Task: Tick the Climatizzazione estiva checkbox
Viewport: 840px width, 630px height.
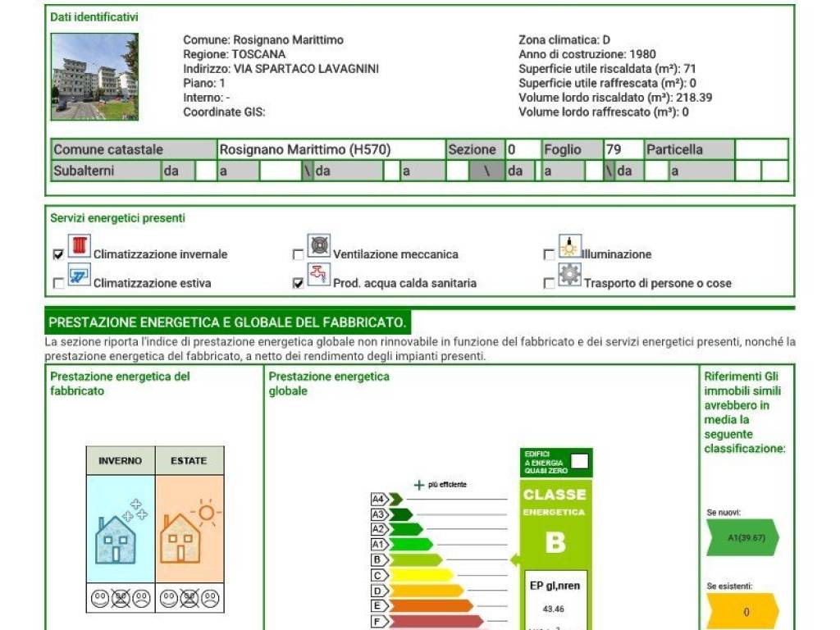Action: (58, 283)
